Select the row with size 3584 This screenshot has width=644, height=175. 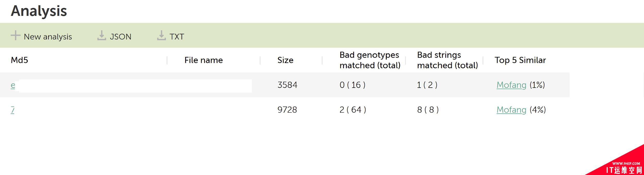285,85
